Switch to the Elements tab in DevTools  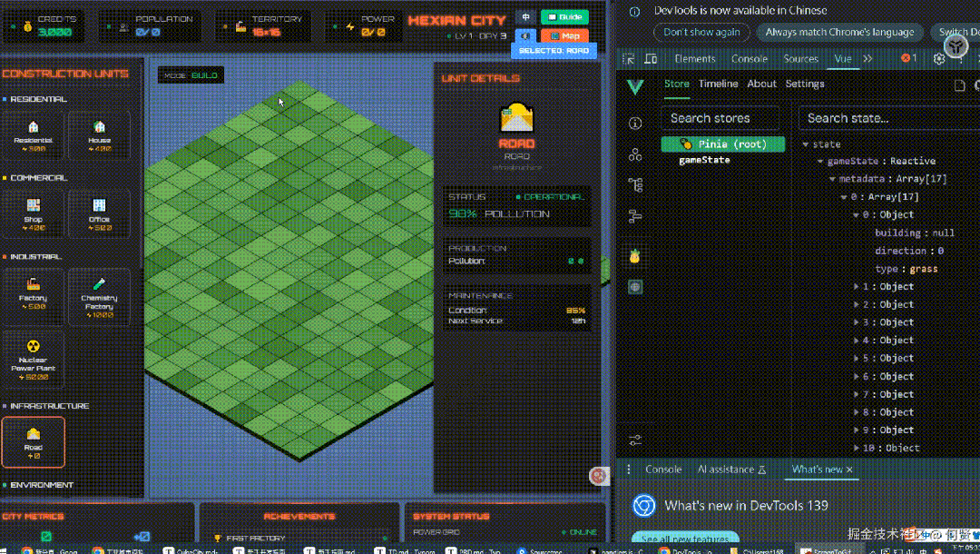click(695, 59)
